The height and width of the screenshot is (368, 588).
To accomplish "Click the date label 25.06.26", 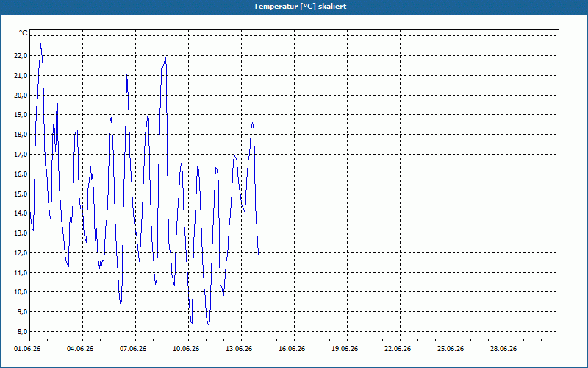I will (451, 349).
